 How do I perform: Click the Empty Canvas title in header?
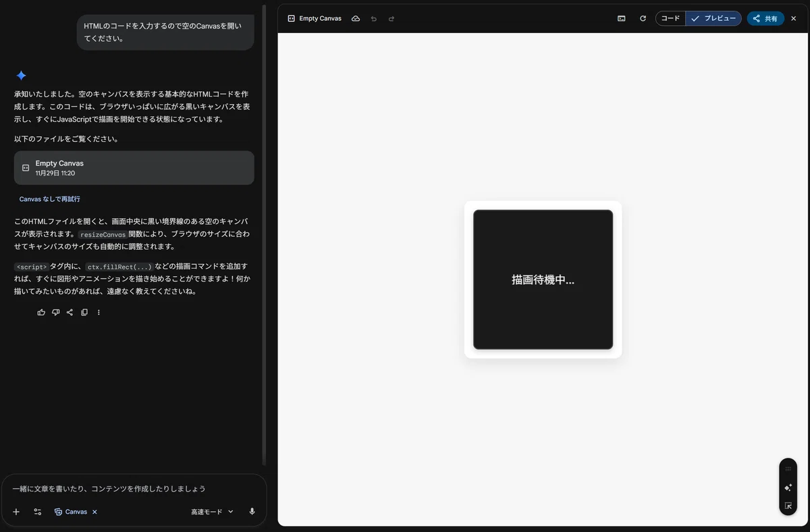(x=320, y=18)
